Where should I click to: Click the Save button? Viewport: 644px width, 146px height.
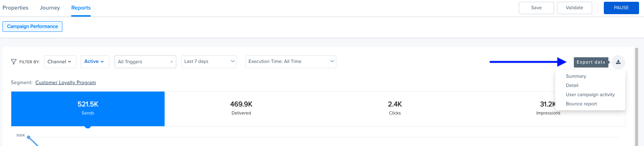tap(536, 8)
